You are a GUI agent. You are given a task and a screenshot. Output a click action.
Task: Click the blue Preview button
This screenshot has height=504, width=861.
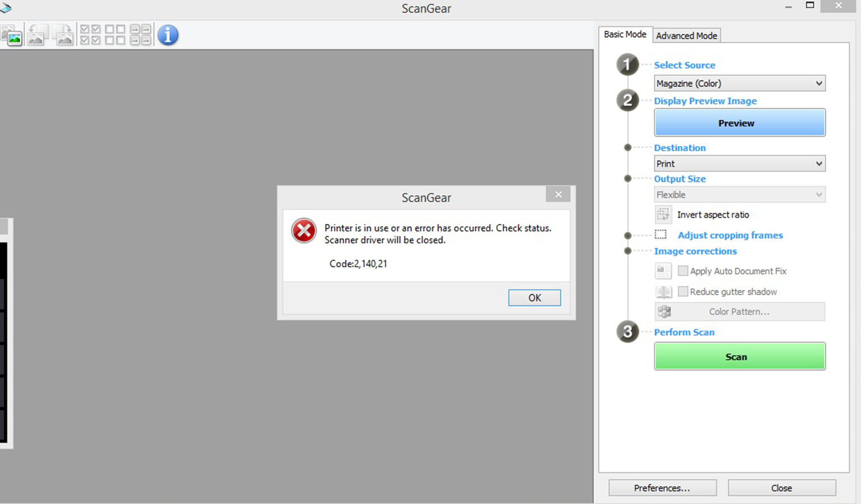coord(740,123)
